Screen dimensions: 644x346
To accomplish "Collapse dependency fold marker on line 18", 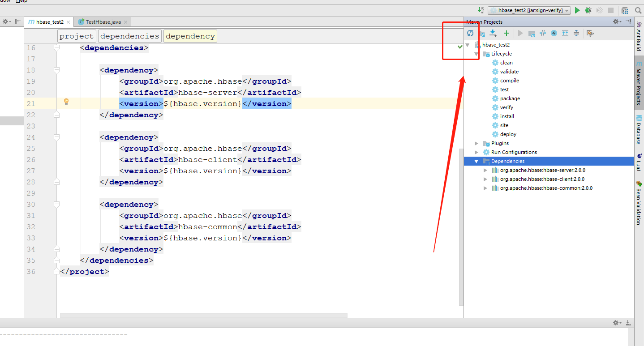I will (56, 70).
